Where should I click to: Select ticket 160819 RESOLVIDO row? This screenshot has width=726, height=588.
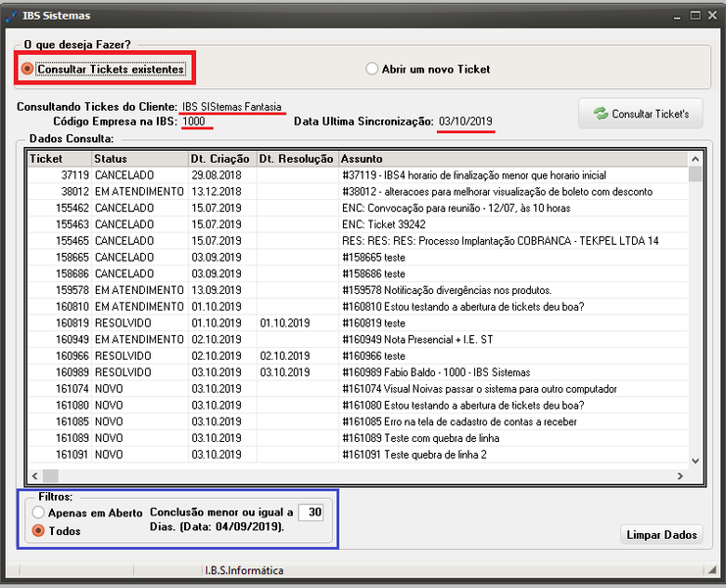(358, 323)
